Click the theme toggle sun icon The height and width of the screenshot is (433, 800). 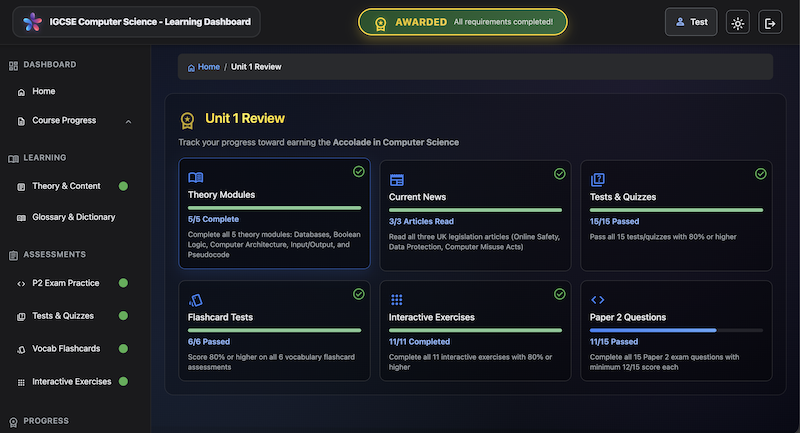point(738,22)
